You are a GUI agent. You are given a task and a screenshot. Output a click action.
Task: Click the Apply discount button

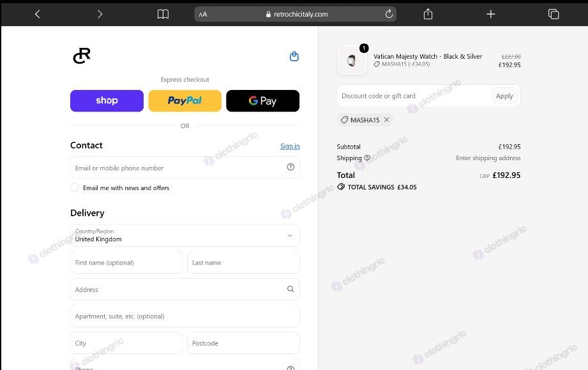tap(504, 96)
